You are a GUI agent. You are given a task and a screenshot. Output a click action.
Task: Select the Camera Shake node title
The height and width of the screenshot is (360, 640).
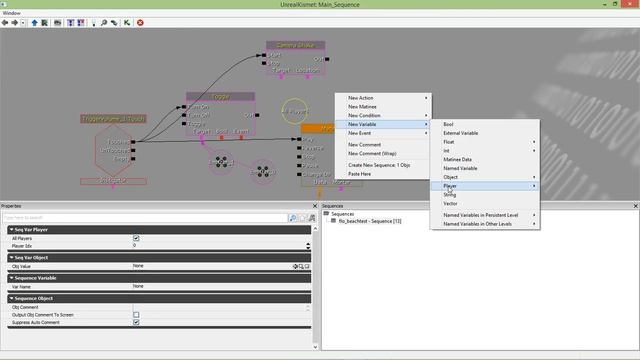tap(296, 45)
